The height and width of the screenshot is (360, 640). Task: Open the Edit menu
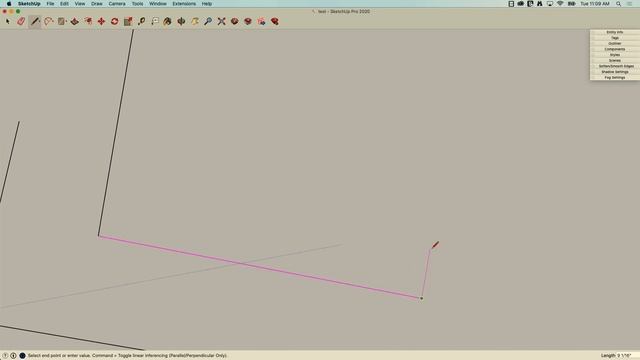point(64,4)
